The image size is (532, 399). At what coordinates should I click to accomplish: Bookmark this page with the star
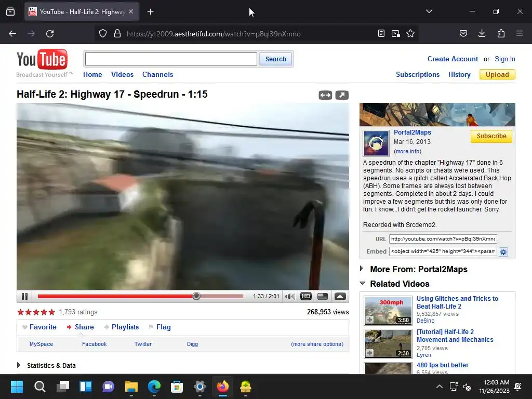pos(410,34)
